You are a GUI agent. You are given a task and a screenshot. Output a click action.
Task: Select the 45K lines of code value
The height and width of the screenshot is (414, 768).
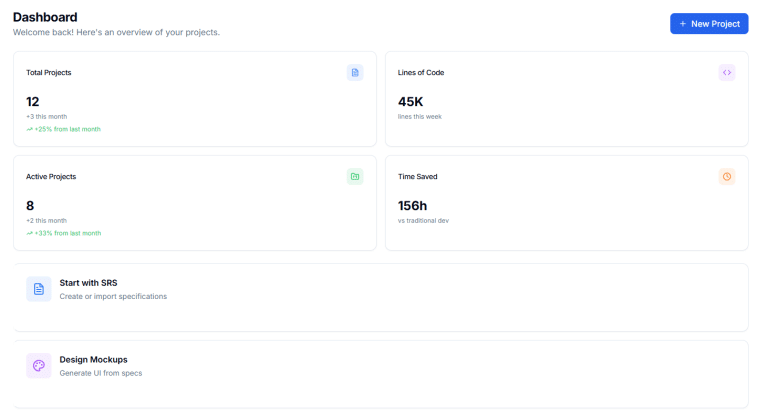(x=411, y=101)
